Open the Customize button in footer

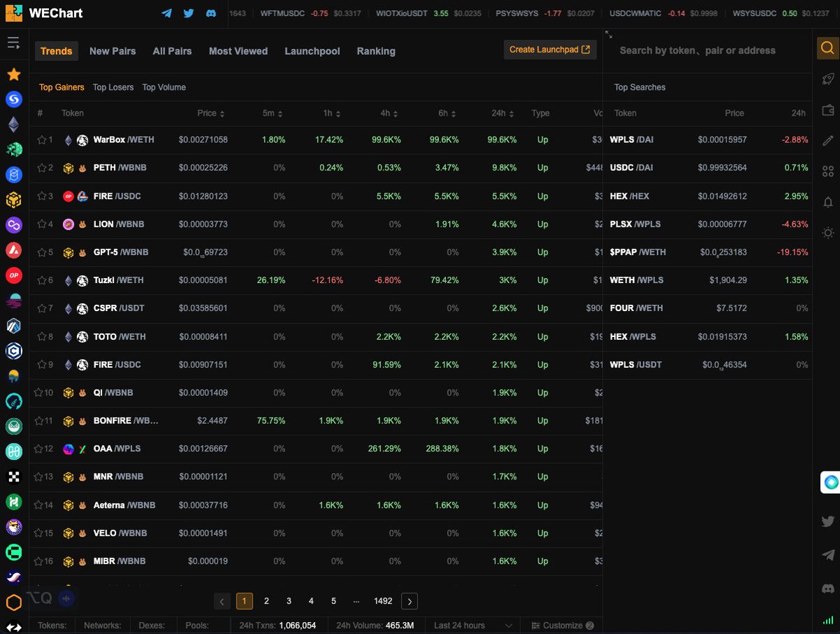563,625
